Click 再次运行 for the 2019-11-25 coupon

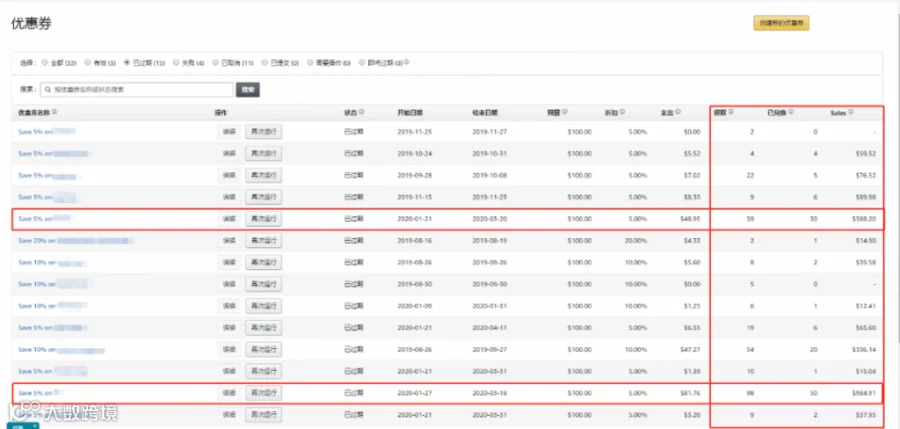point(264,132)
